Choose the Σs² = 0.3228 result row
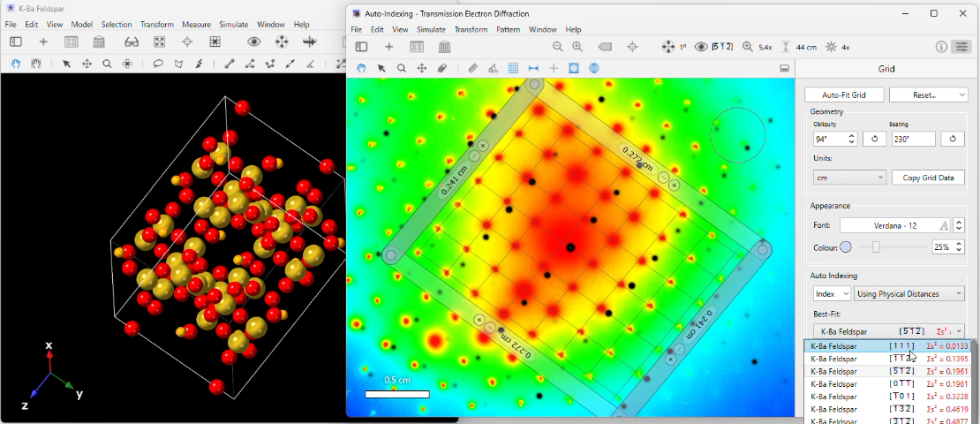Image resolution: width=980 pixels, height=424 pixels. click(887, 396)
